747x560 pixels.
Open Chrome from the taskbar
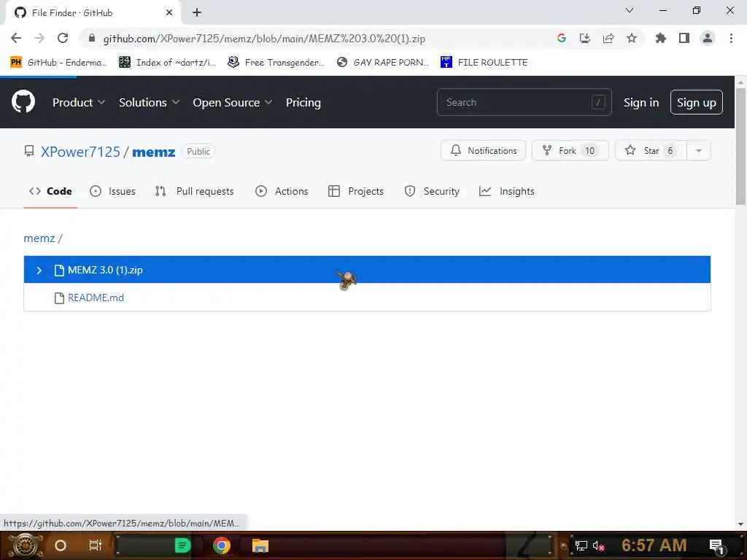coord(222,545)
